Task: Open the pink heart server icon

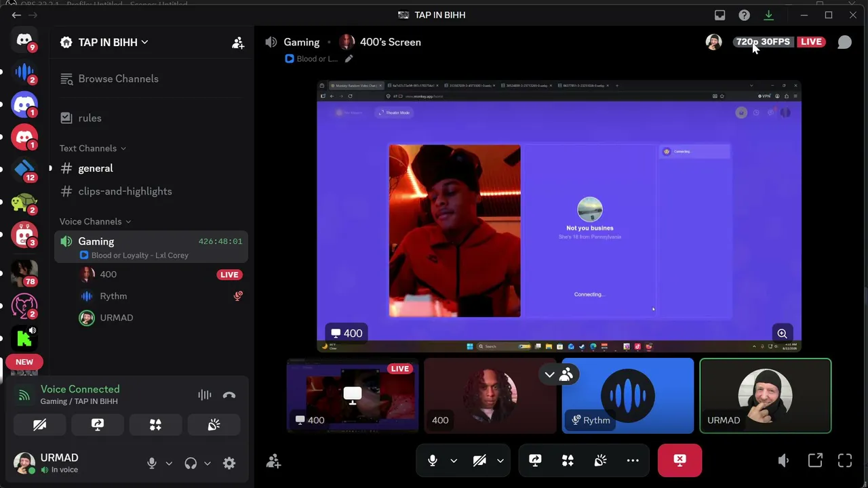Action: click(24, 306)
